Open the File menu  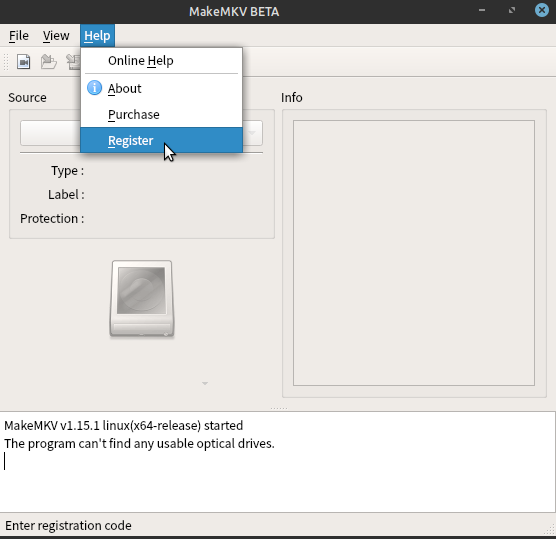pos(19,35)
